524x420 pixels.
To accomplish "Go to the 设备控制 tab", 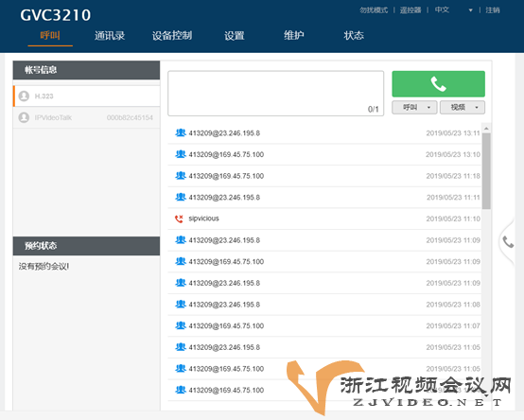I will (x=172, y=35).
